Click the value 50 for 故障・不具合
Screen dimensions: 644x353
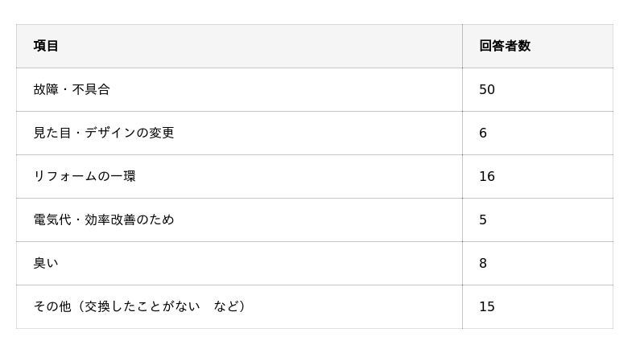click(x=487, y=89)
